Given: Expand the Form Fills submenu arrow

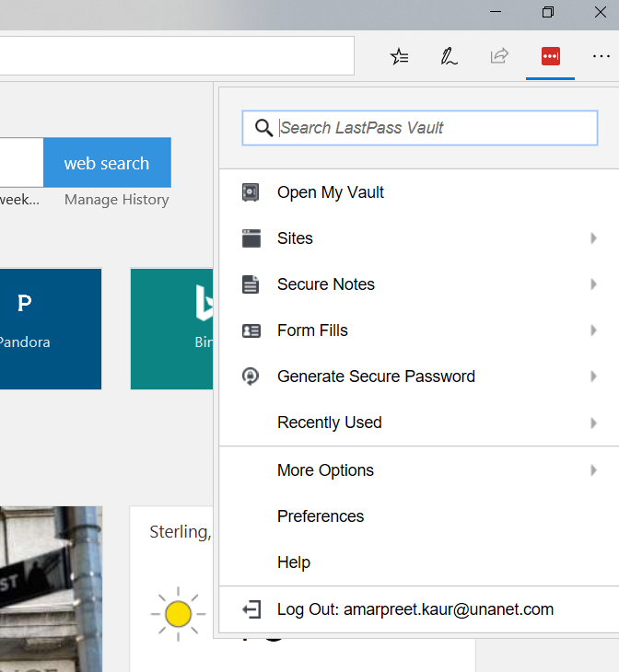Looking at the screenshot, I should [x=593, y=330].
